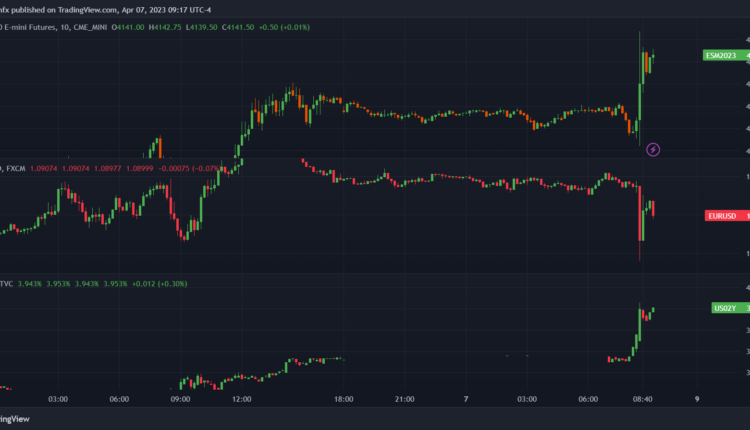Click the purple lightning event icon
The image size is (750, 430).
653,150
